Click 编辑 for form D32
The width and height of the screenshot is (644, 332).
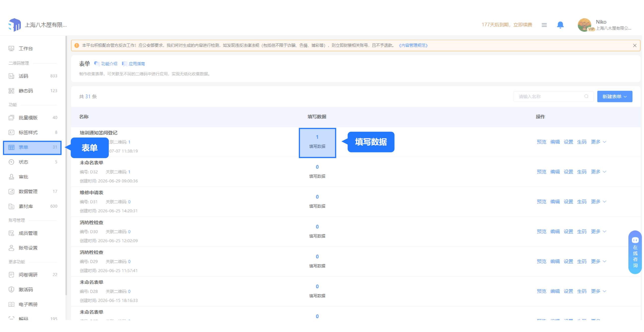[555, 172]
